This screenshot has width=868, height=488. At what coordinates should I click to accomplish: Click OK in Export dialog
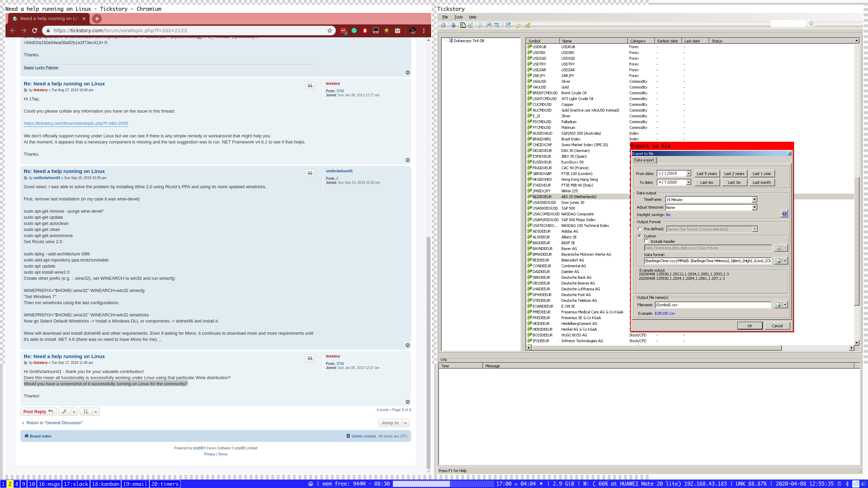coord(750,326)
